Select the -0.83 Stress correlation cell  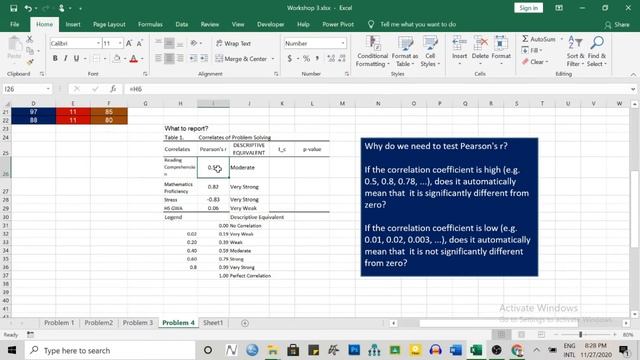pyautogui.click(x=213, y=200)
